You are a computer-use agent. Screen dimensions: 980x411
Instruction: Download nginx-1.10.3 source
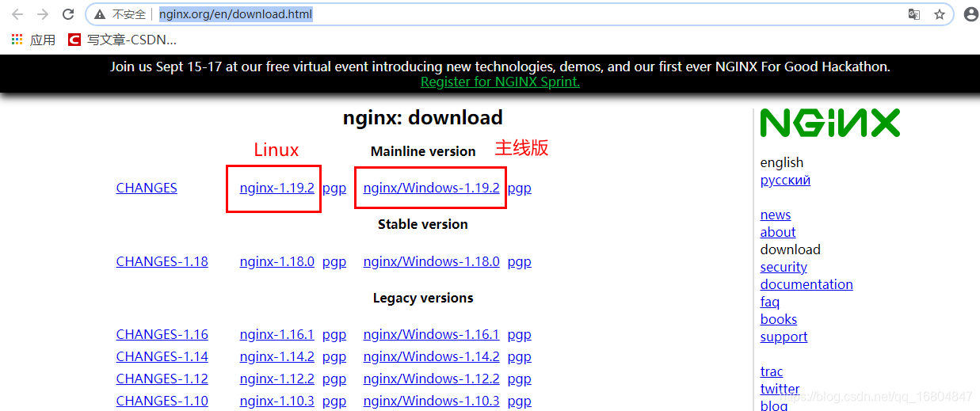pos(277,401)
